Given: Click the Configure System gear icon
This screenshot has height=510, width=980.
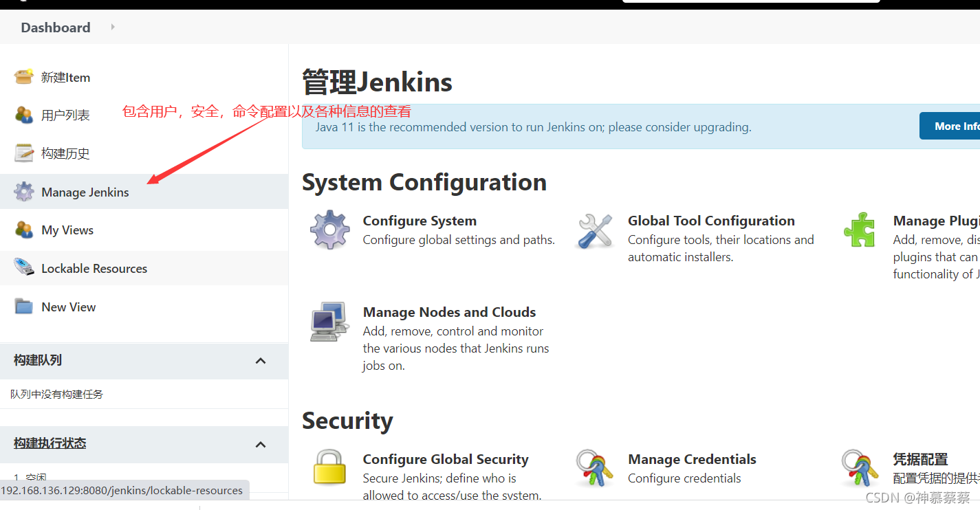Looking at the screenshot, I should pyautogui.click(x=330, y=230).
